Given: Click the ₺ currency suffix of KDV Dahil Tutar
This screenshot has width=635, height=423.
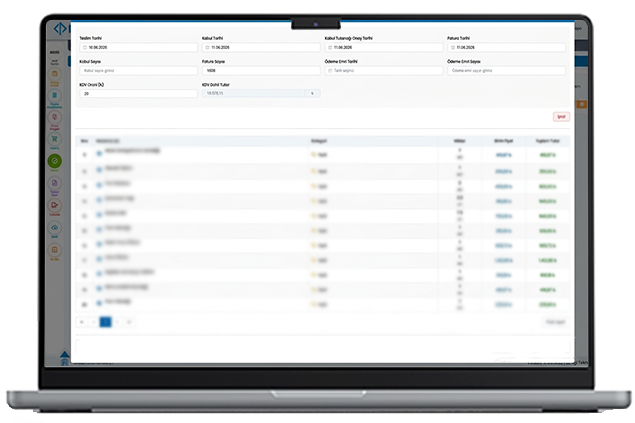Looking at the screenshot, I should coord(312,94).
